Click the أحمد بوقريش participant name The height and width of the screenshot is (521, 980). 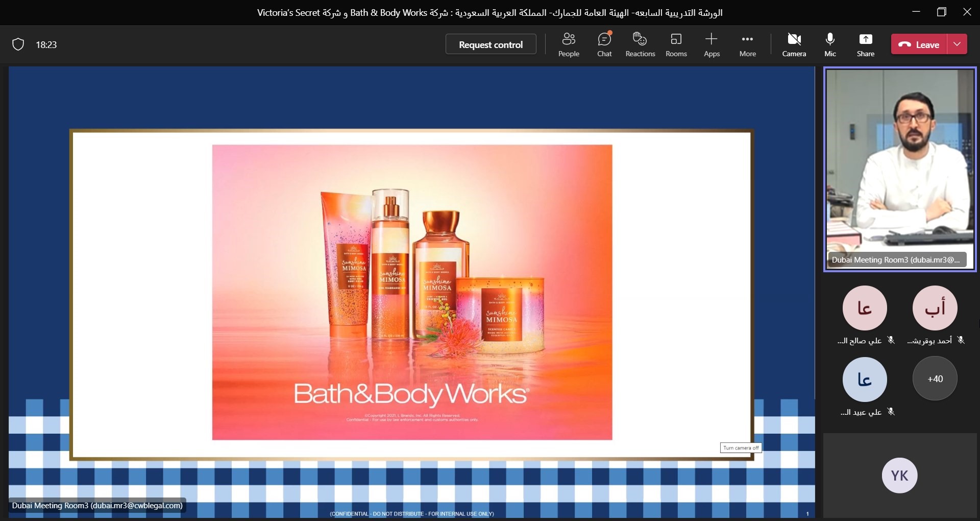coord(929,341)
